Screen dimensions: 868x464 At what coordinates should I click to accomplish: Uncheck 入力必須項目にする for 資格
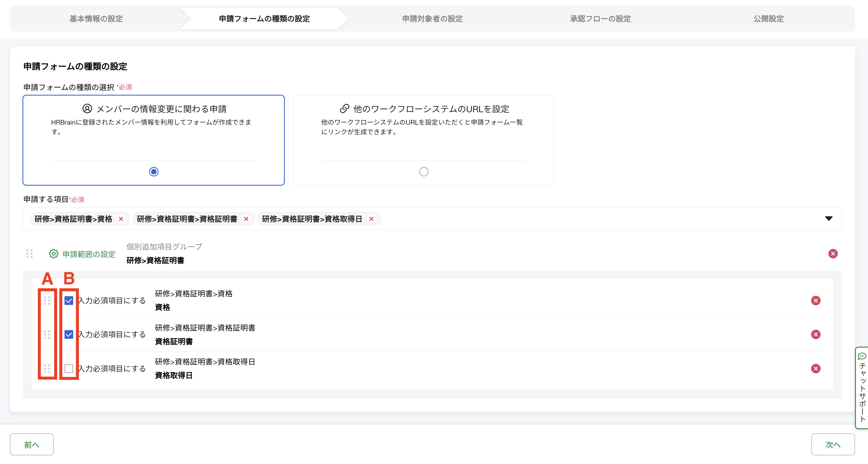click(69, 301)
